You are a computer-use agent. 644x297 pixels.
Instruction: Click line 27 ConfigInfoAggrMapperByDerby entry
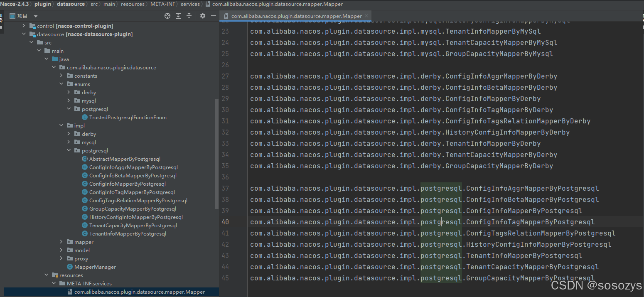coord(403,76)
